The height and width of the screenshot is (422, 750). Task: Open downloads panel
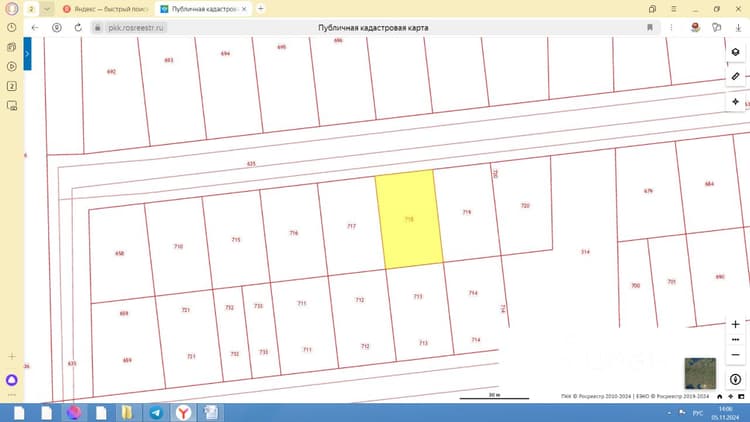point(738,28)
